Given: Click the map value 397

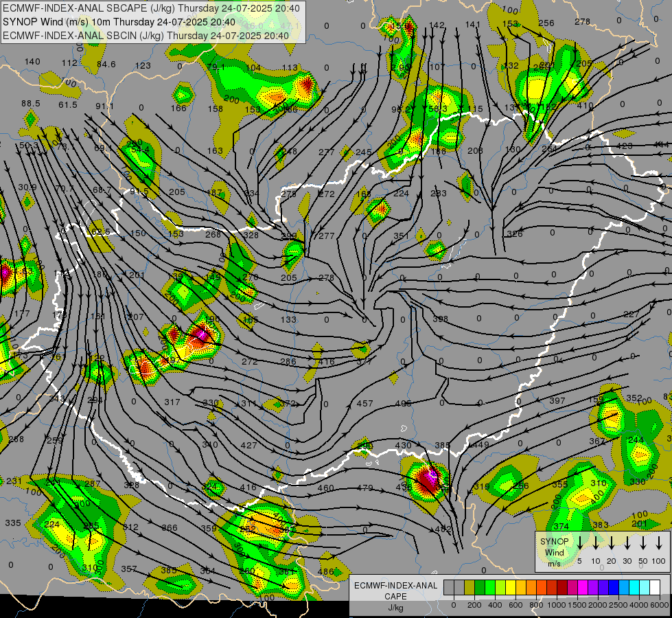Looking at the screenshot, I should pos(557,400).
